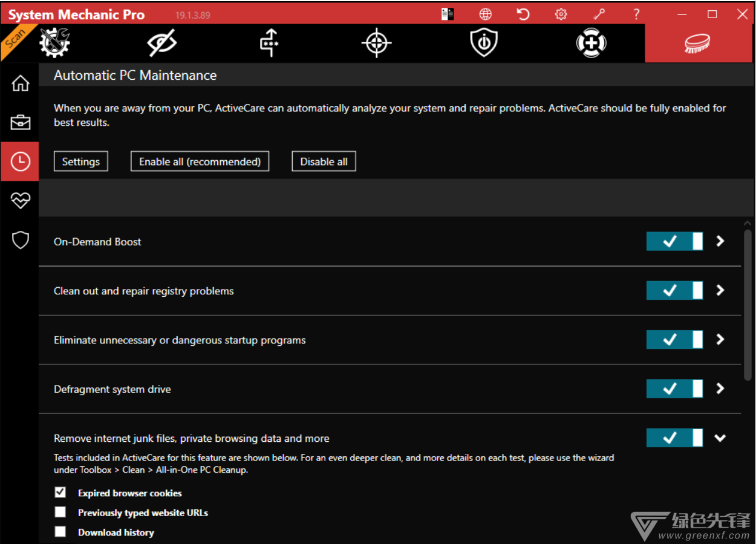Image resolution: width=756 pixels, height=544 pixels.
Task: Select the scrub brush cleanup icon
Action: [697, 43]
